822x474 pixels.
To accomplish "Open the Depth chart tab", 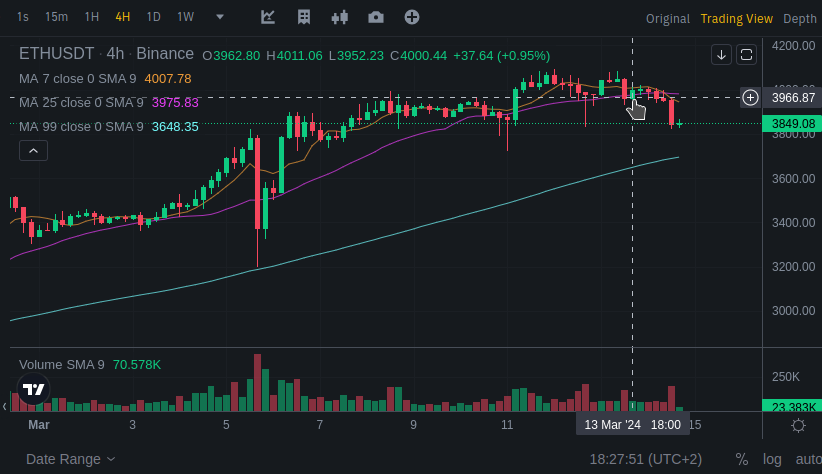I will pos(799,19).
